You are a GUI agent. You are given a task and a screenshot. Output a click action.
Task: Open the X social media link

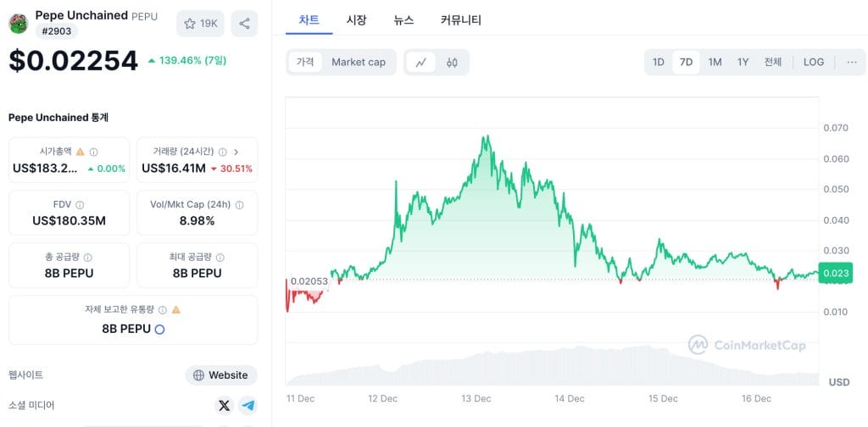(224, 406)
